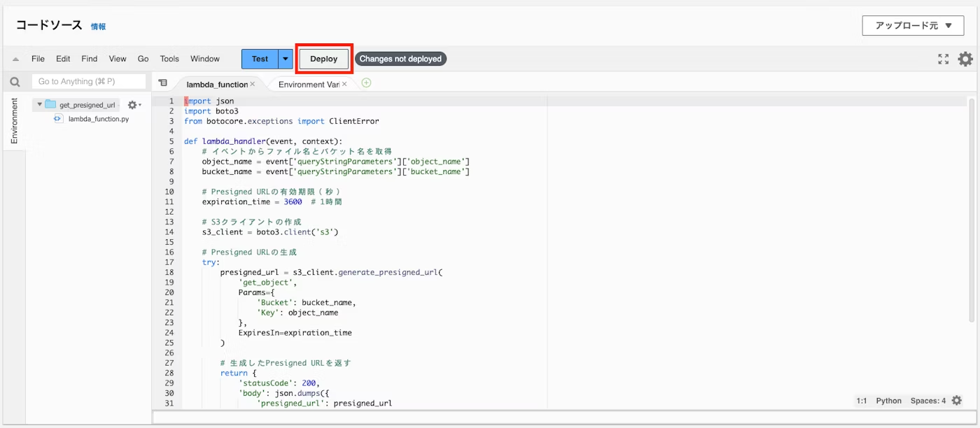Screen dimensions: 980x428
Task: Click the Changes not deployed badge
Action: coord(400,59)
